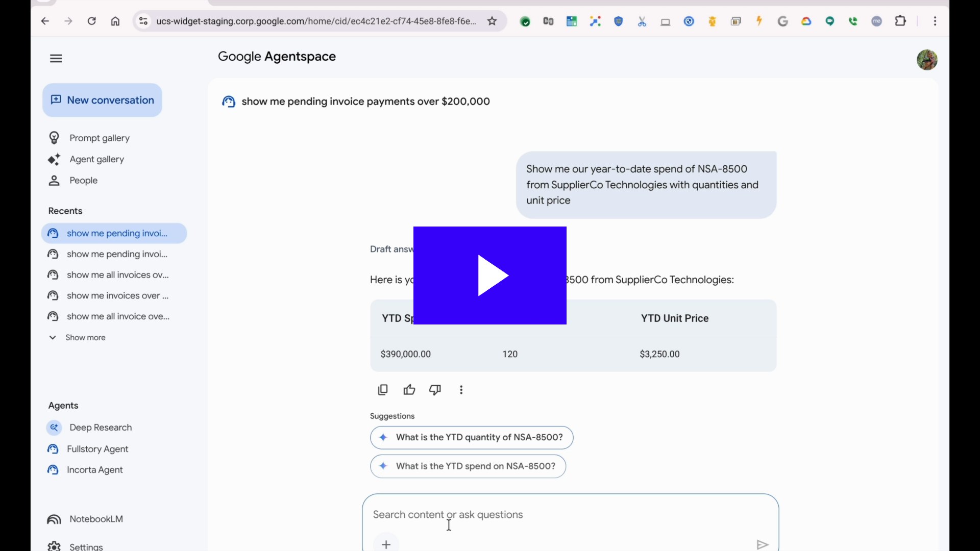
Task: Focus the Search content or ask questions field
Action: coord(570,515)
